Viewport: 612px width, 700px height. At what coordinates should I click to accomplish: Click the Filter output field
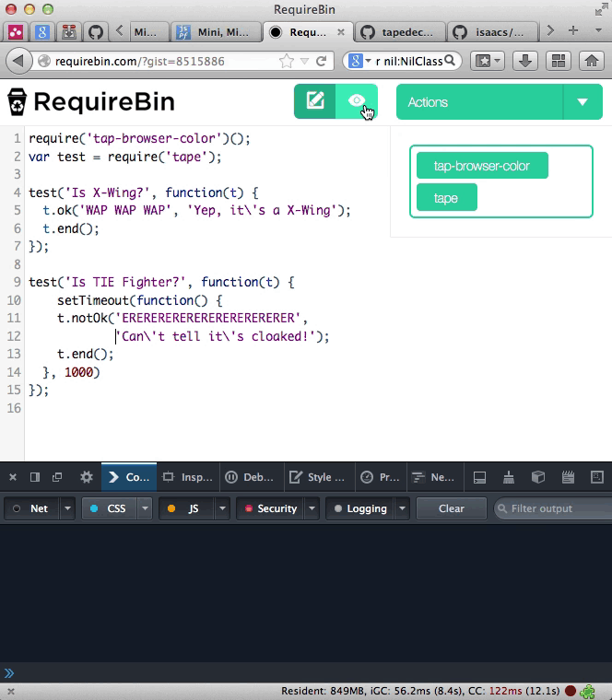point(553,508)
